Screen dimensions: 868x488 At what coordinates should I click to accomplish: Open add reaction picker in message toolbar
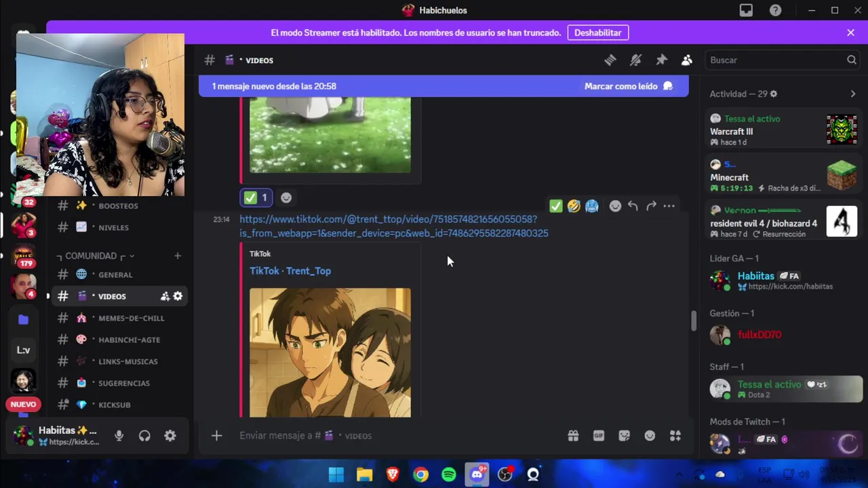[615, 206]
